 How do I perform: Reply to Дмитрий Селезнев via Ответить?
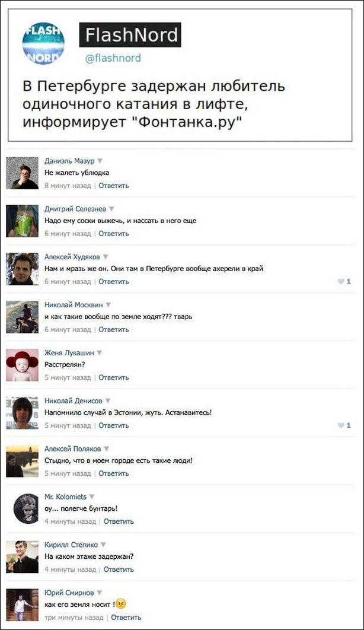point(114,234)
